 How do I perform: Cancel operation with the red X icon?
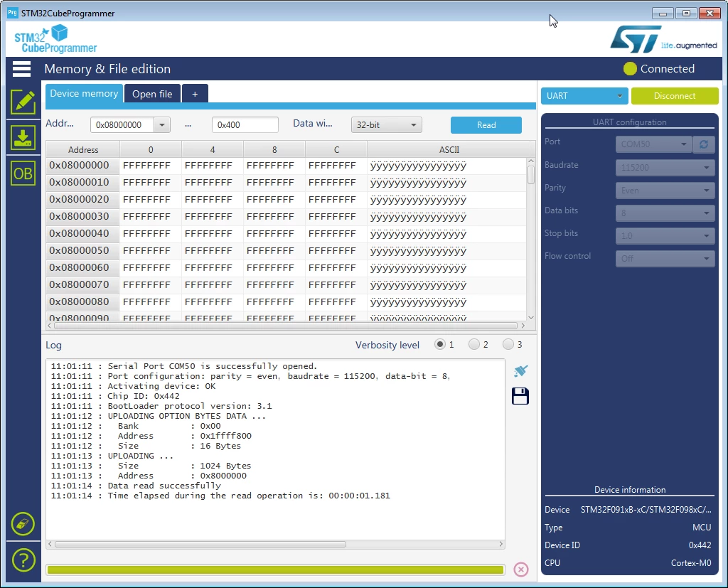pos(521,570)
